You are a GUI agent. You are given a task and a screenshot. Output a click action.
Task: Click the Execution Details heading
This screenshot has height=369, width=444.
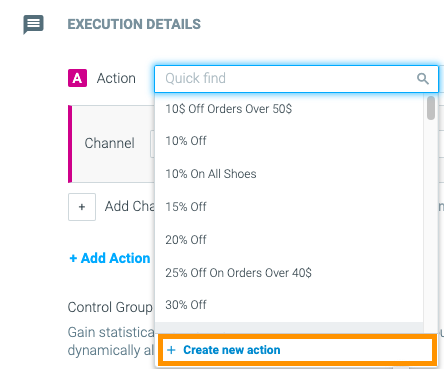tap(134, 24)
